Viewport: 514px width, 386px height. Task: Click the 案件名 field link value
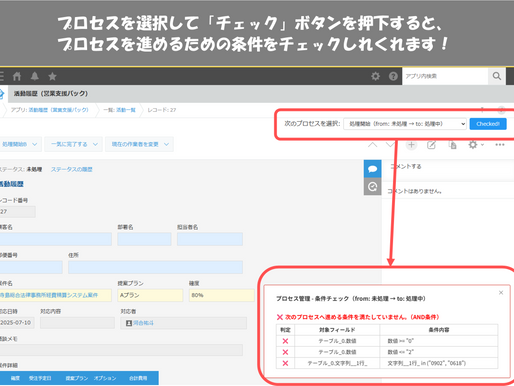pyautogui.click(x=49, y=295)
